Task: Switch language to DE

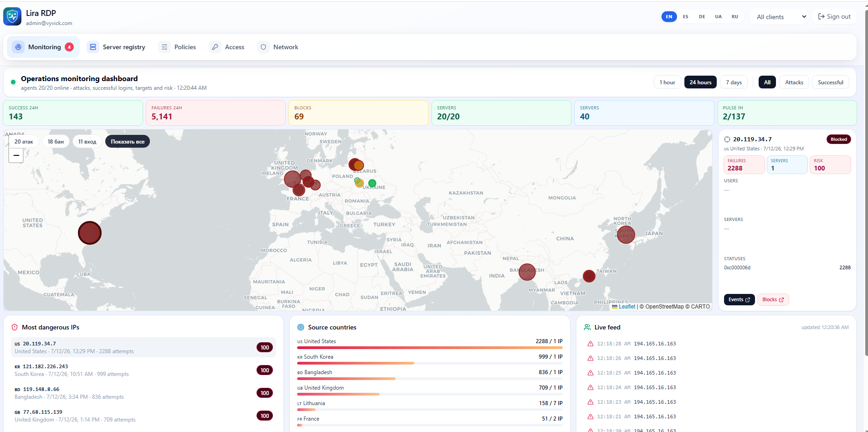Action: (x=702, y=16)
